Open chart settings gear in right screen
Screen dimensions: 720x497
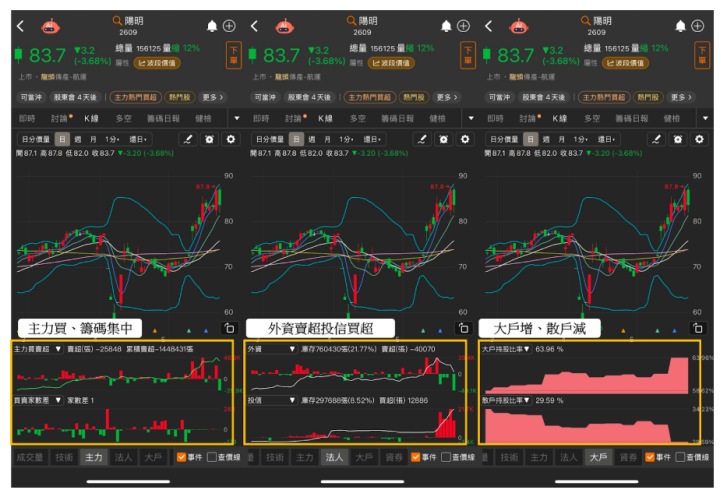coord(699,139)
